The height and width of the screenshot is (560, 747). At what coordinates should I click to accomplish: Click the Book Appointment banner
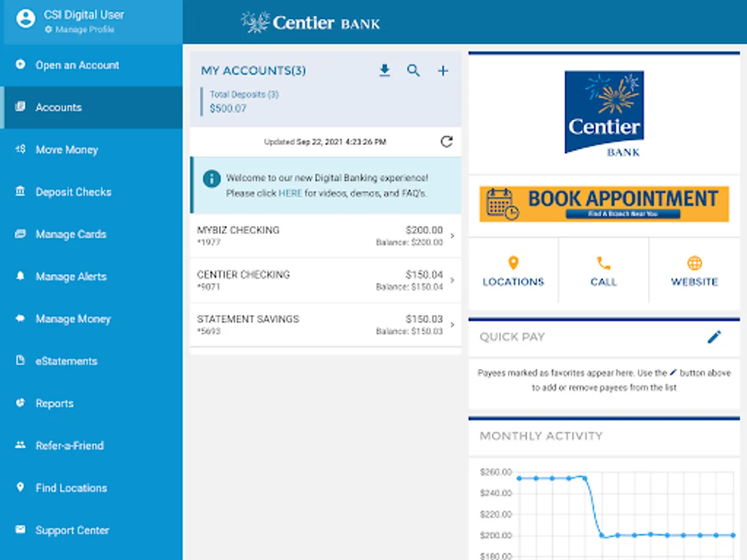point(604,203)
